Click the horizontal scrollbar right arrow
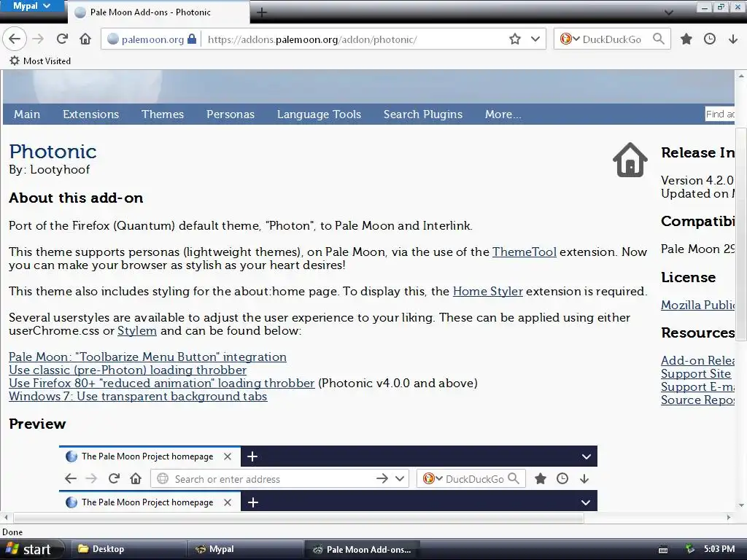This screenshot has height=560, width=747. [729, 517]
